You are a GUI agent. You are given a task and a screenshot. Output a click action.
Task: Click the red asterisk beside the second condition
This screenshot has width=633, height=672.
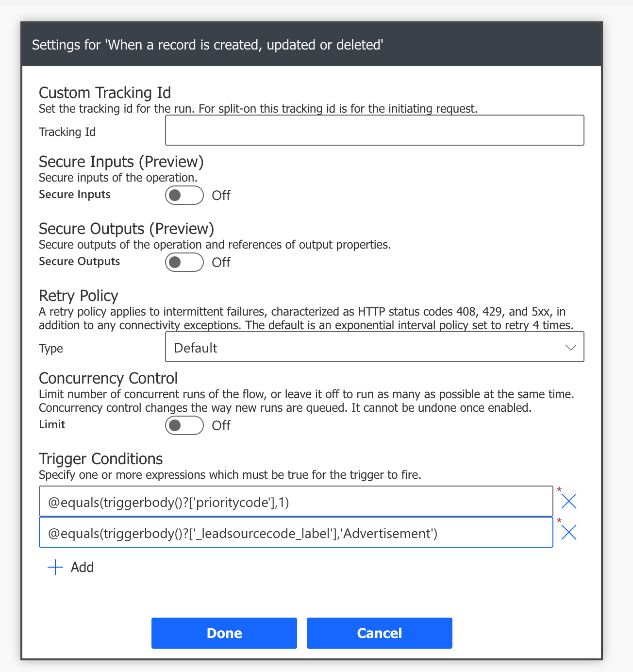pyautogui.click(x=560, y=521)
